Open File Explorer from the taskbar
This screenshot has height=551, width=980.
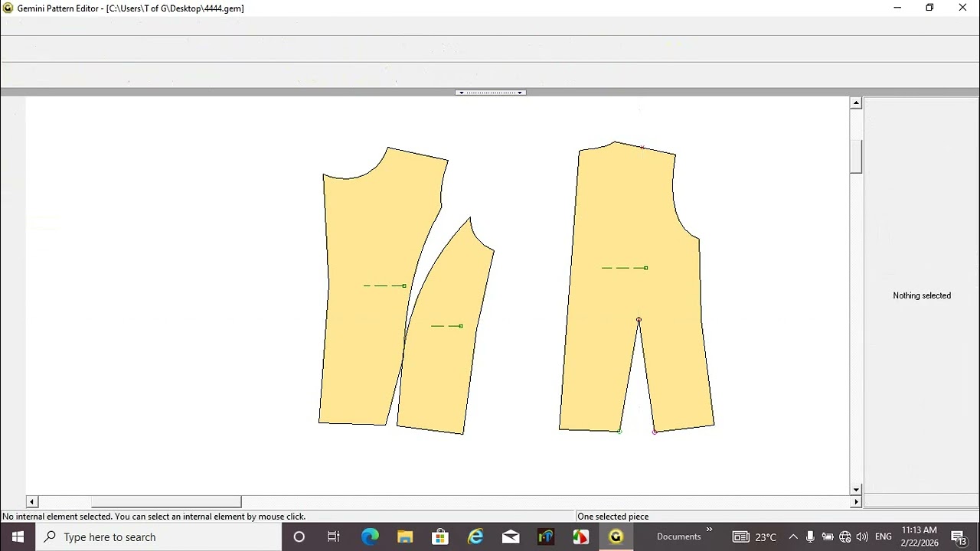coord(405,536)
